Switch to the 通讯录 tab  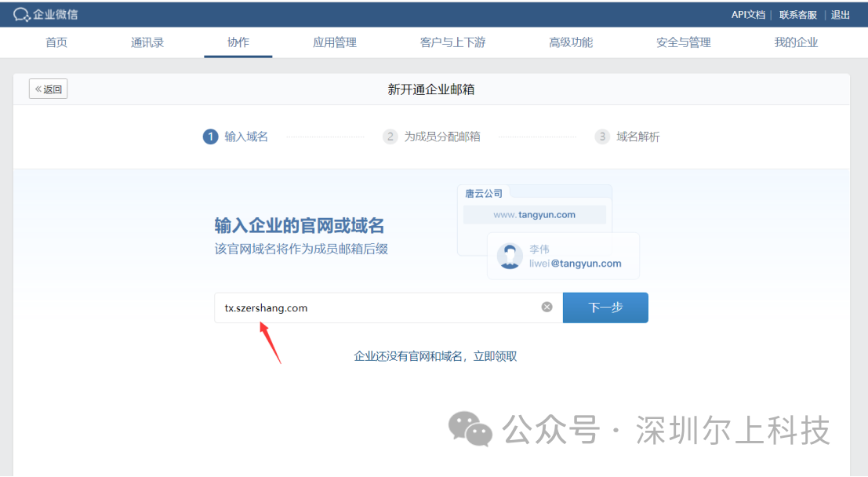147,42
